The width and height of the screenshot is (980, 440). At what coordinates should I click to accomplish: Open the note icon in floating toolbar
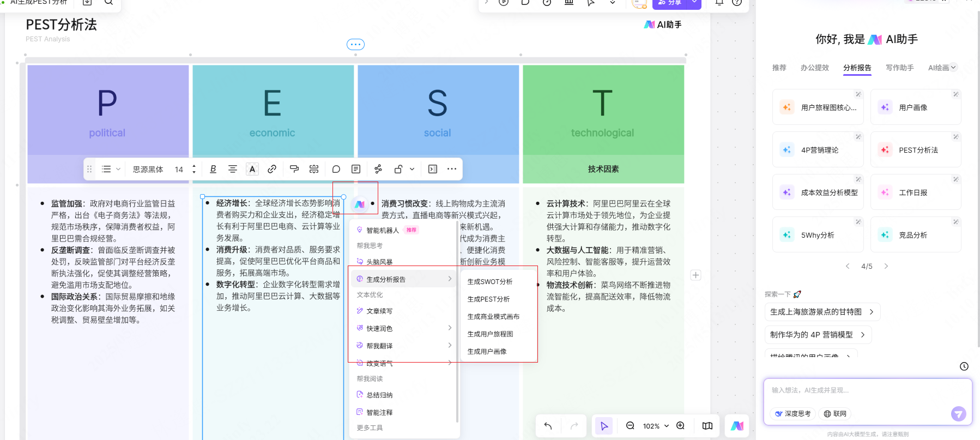point(356,169)
